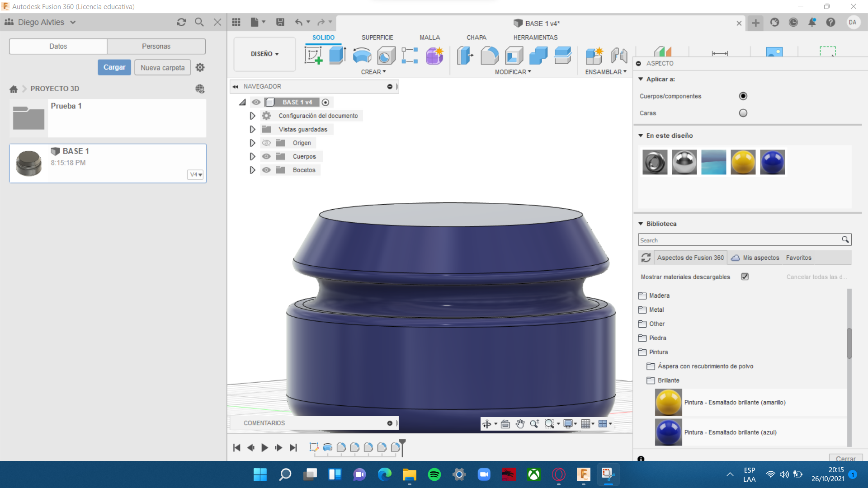Select Cuerpos/componentes radio button

[743, 96]
